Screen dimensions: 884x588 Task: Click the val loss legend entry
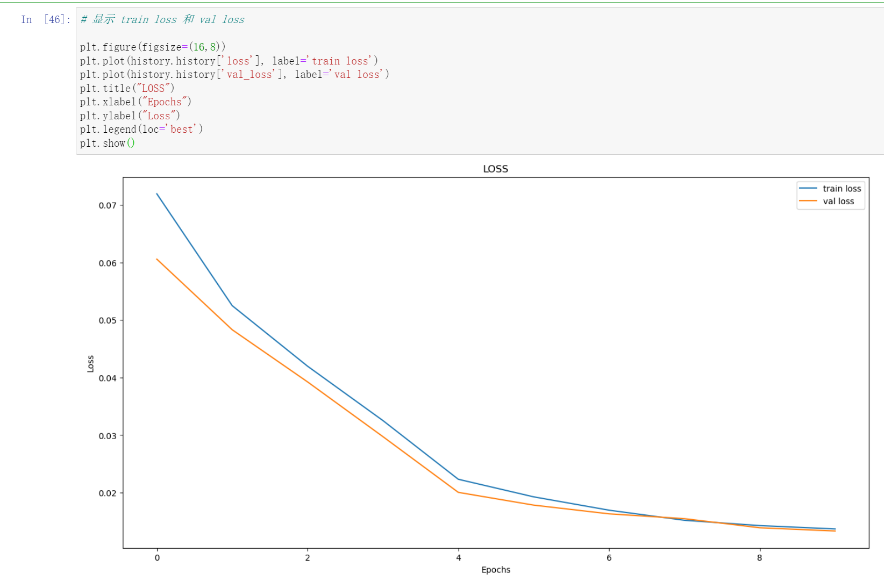pos(826,201)
